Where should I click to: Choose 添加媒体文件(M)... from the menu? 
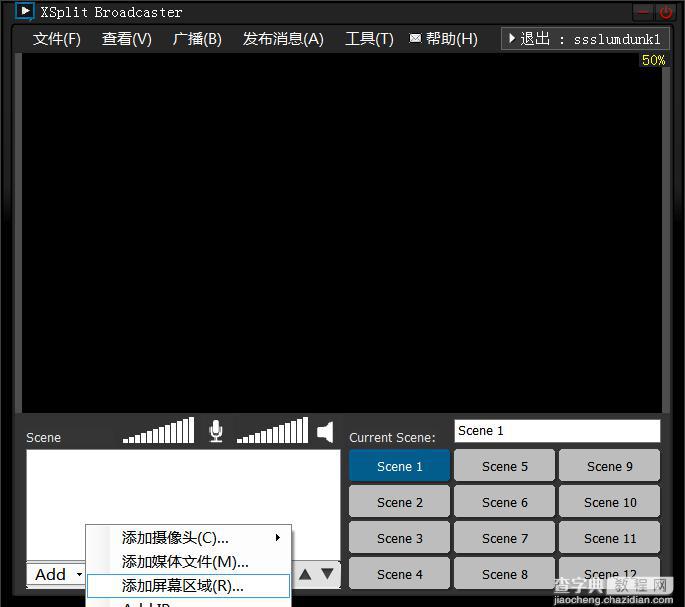(x=188, y=562)
